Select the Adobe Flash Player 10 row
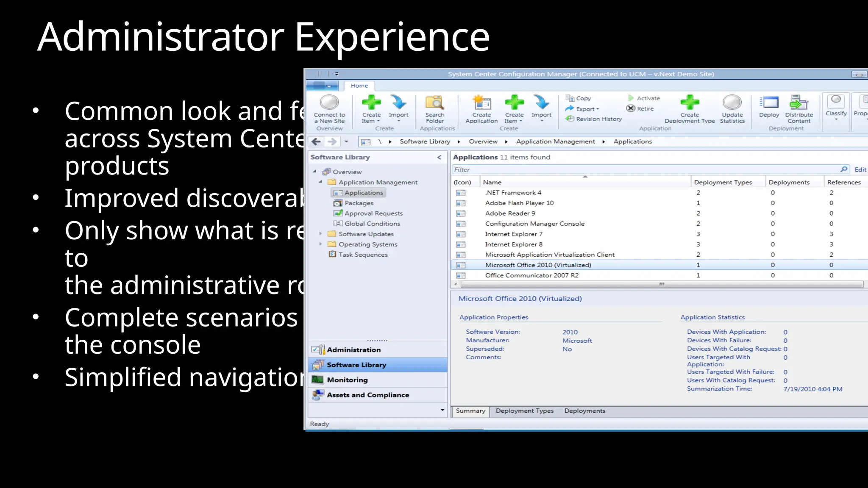Screen dimensions: 868x488 click(x=659, y=203)
